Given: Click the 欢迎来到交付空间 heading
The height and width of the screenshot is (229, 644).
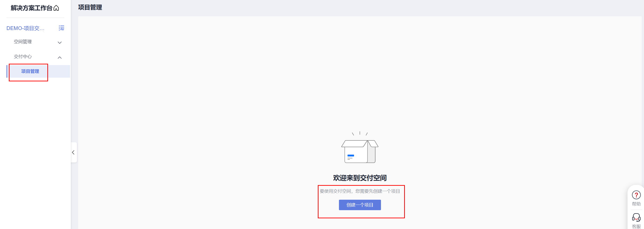Looking at the screenshot, I should coord(360,178).
